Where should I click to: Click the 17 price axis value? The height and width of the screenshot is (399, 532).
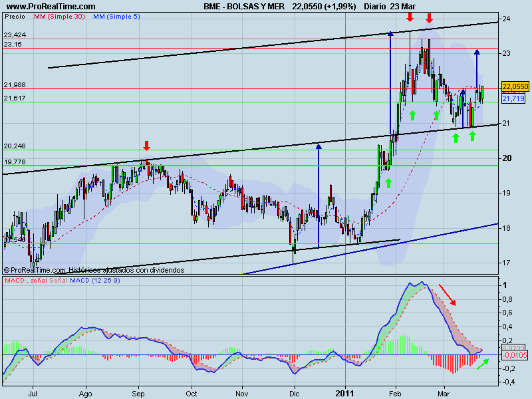coord(506,263)
